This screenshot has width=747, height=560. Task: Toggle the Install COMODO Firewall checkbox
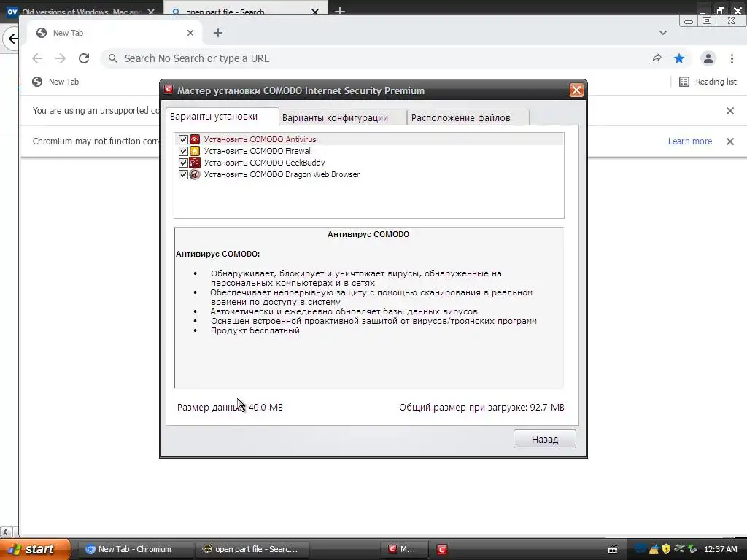coord(183,151)
